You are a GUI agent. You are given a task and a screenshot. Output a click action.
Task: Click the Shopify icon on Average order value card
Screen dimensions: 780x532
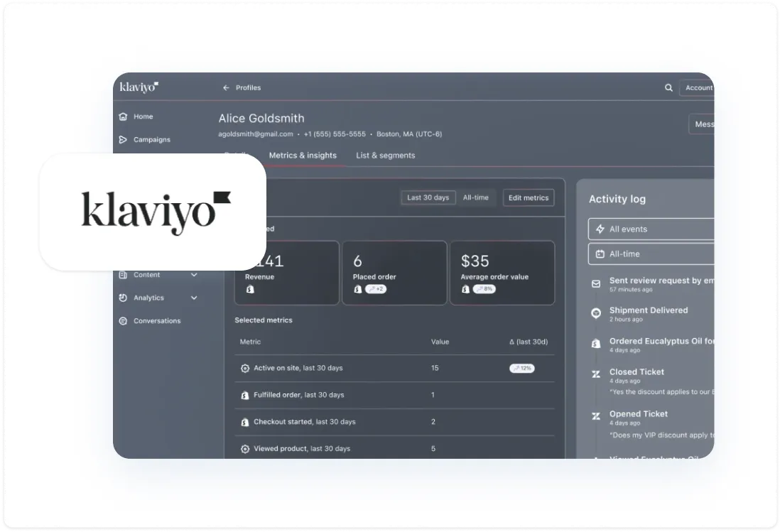(465, 289)
